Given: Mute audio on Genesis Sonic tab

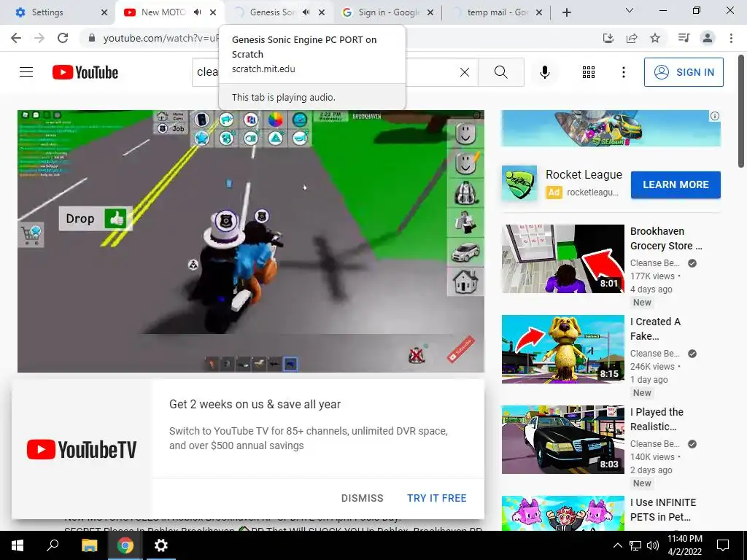Looking at the screenshot, I should (x=306, y=12).
